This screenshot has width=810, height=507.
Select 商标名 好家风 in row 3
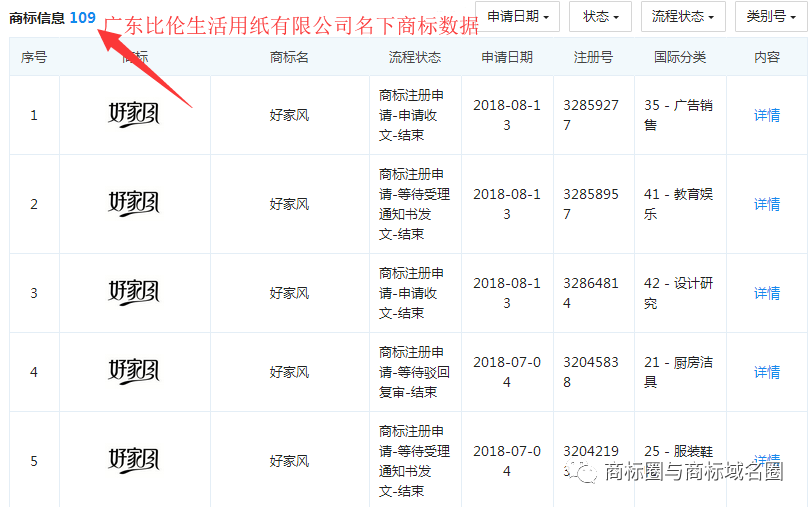[289, 293]
